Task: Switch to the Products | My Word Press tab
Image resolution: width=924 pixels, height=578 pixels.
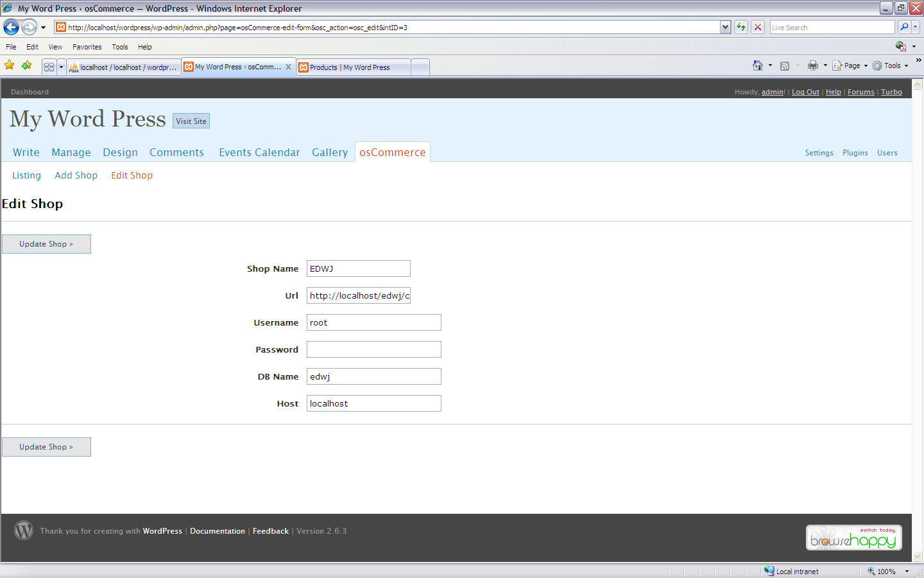Action: (353, 67)
